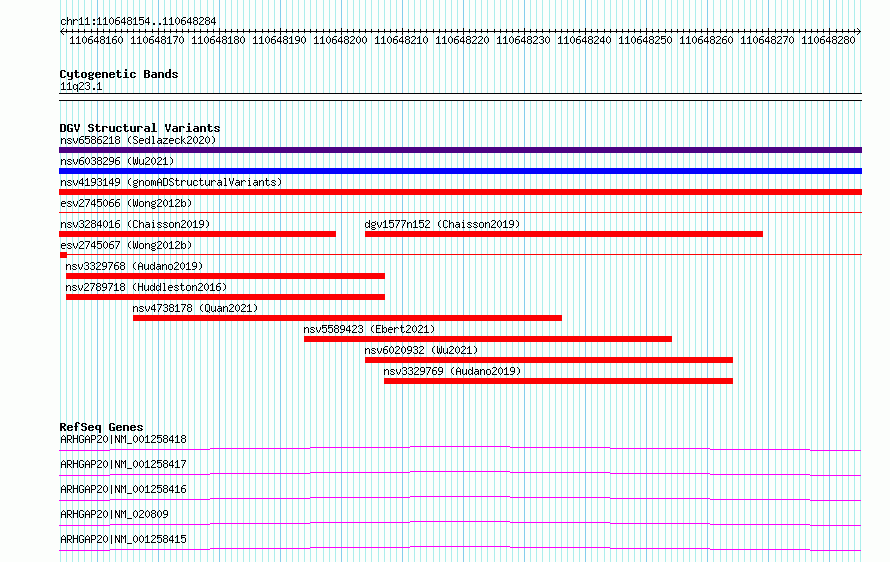
Task: Click the esv2745067 (Wong2012b) label
Action: [126, 245]
